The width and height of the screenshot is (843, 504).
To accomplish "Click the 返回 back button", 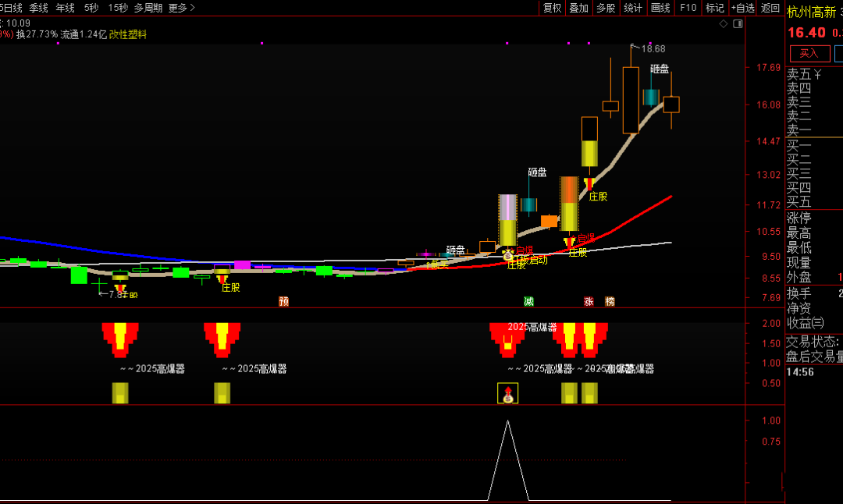I will [x=770, y=8].
